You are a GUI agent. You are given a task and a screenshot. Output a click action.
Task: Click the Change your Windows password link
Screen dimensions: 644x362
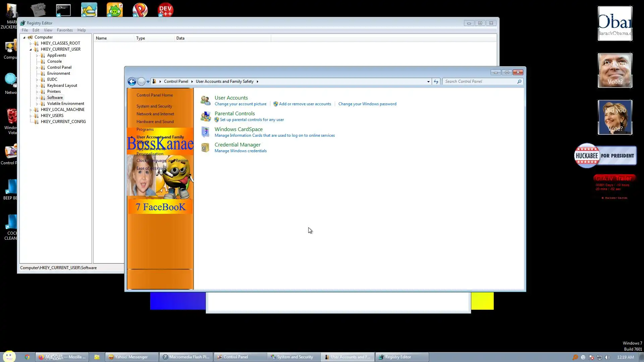point(367,104)
